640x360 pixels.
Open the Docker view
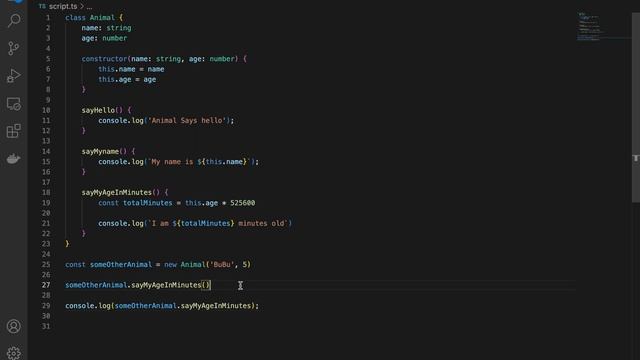coord(14,159)
